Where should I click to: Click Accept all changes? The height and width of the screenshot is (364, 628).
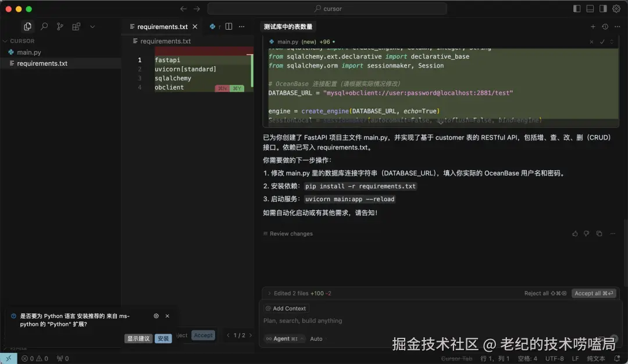point(594,293)
